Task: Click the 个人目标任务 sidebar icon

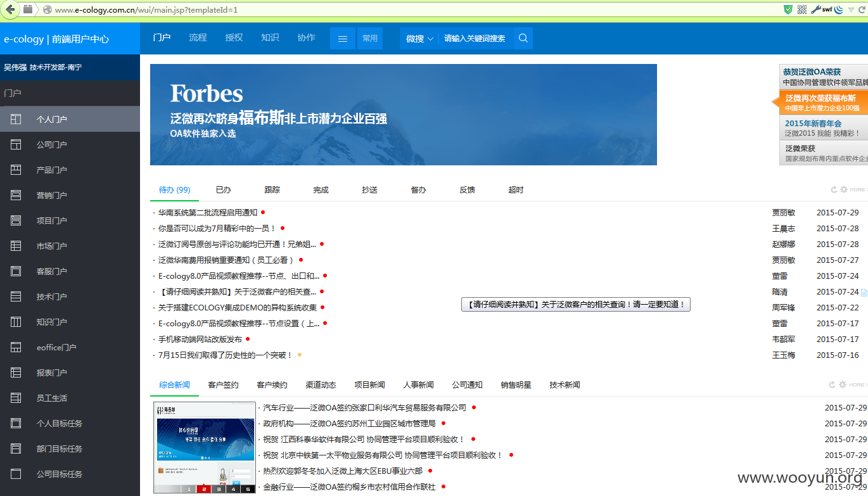Action: coord(16,423)
